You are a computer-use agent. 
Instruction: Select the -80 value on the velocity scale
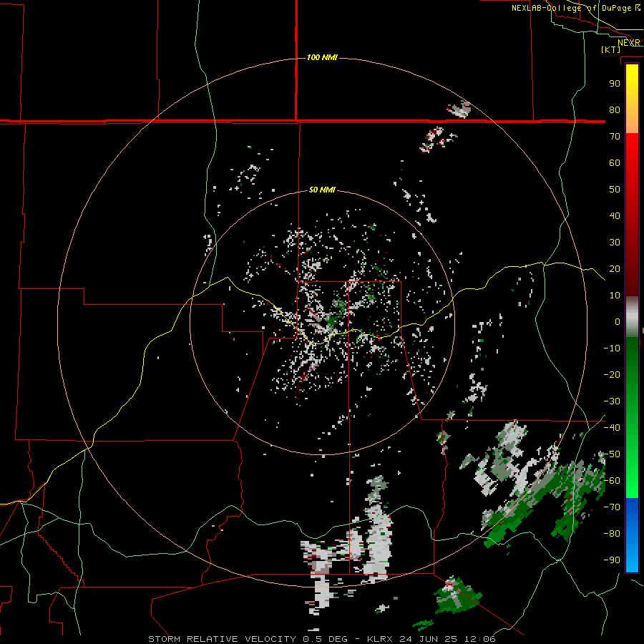[612, 534]
